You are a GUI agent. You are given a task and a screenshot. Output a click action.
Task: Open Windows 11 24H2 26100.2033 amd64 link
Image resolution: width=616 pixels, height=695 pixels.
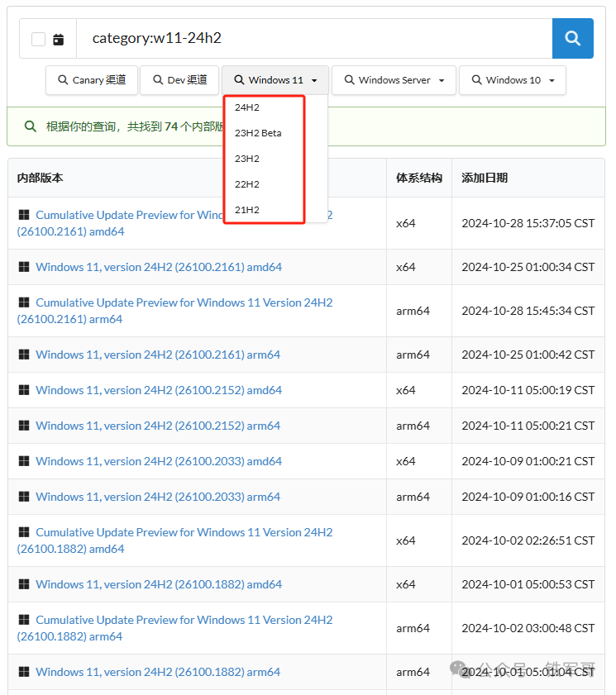[x=159, y=461]
